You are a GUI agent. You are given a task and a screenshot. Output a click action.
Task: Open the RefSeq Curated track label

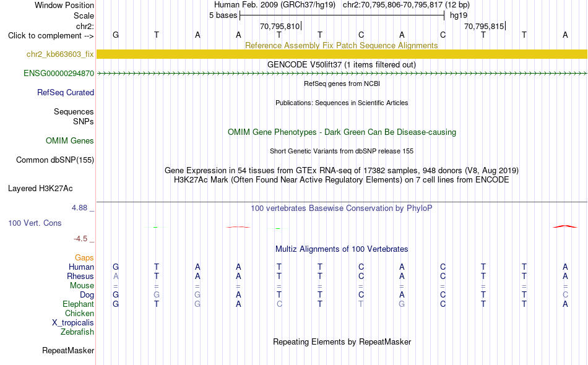pos(66,93)
